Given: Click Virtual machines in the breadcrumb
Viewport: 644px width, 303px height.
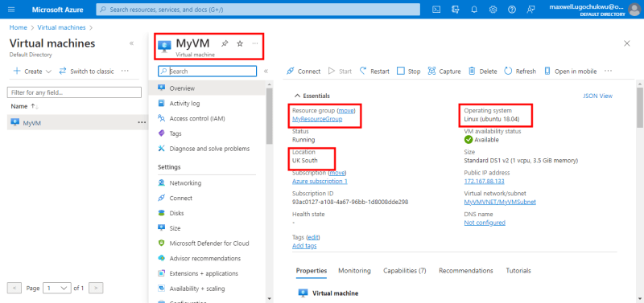Looking at the screenshot, I should click(62, 27).
